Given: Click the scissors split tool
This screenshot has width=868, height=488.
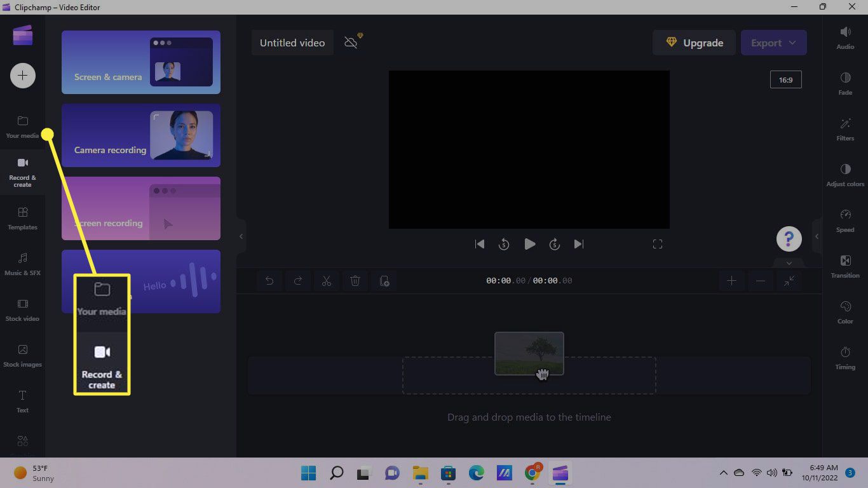Looking at the screenshot, I should (x=327, y=281).
